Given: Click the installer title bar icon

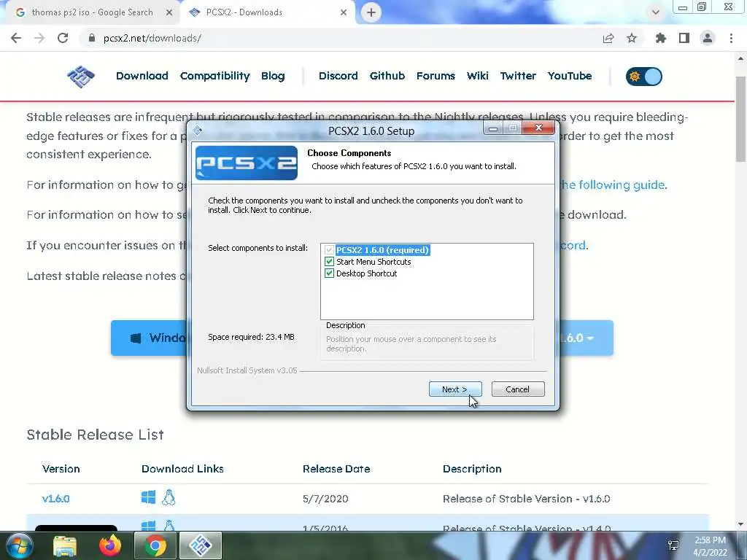Looking at the screenshot, I should pyautogui.click(x=198, y=131).
